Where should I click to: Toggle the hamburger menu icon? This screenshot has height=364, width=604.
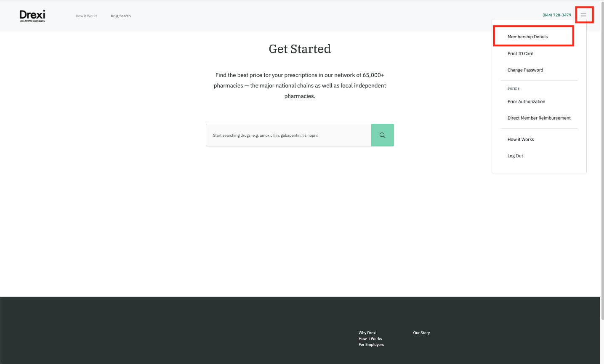[x=583, y=15]
